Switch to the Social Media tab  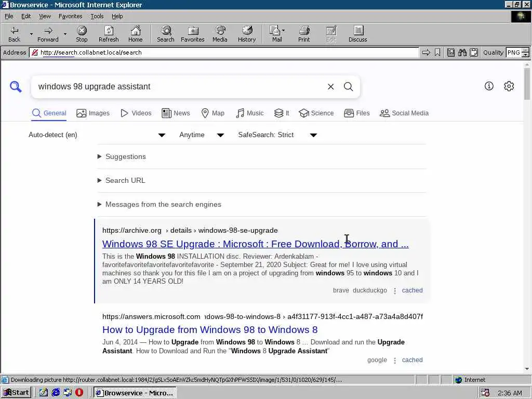tap(404, 113)
